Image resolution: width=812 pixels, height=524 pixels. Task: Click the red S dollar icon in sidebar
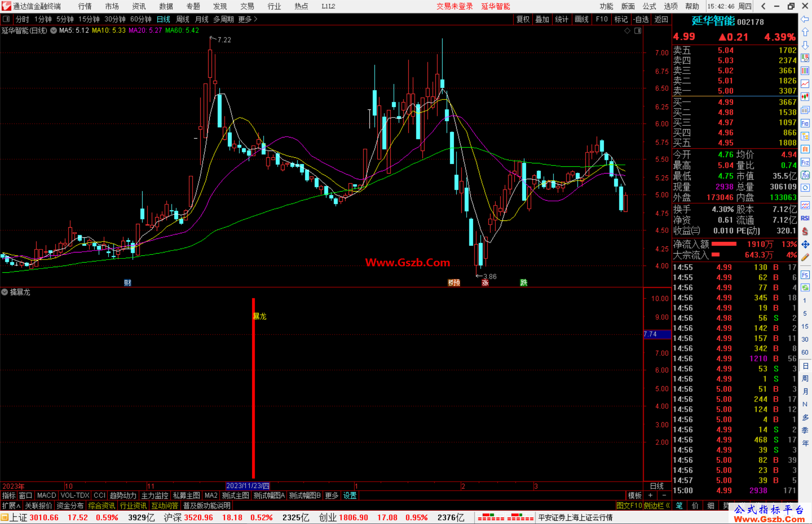coord(805,231)
